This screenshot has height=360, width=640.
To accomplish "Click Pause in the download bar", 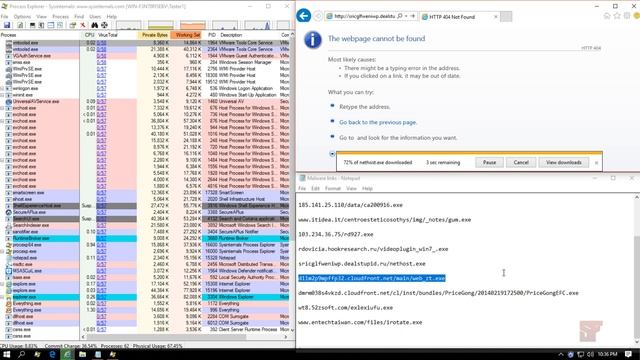I will pos(489,162).
